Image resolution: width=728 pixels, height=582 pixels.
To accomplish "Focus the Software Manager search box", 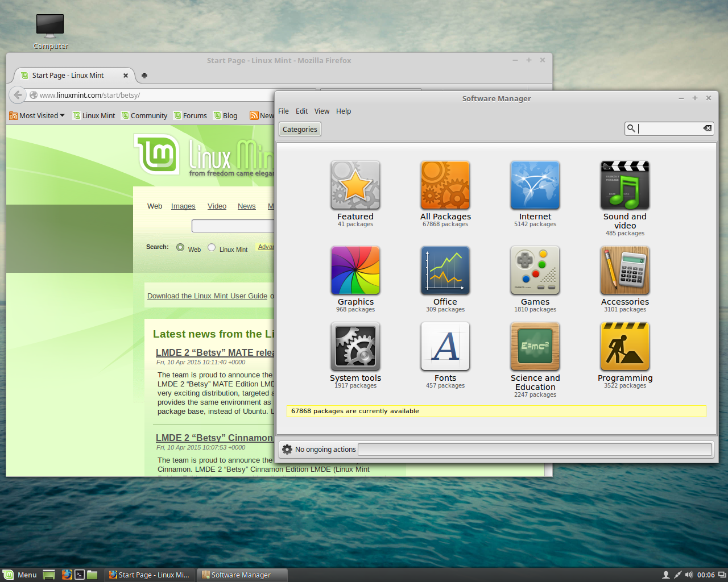I will 669,128.
